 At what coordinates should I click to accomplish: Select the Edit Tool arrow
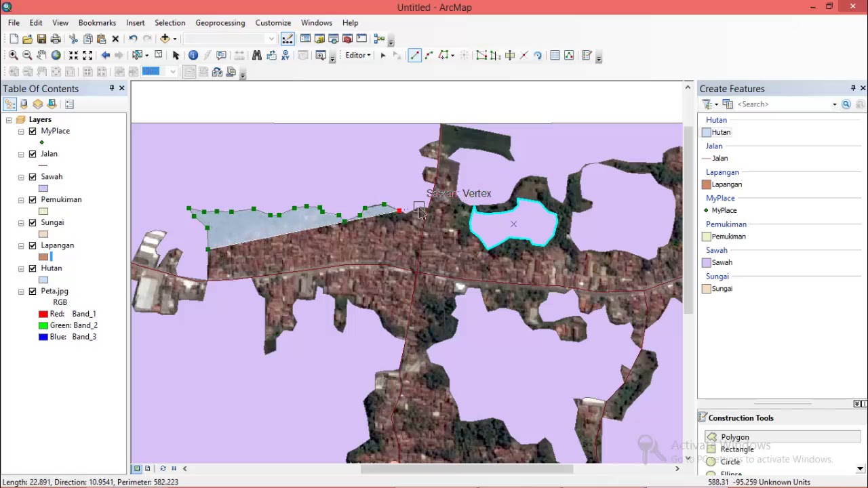[x=382, y=56]
